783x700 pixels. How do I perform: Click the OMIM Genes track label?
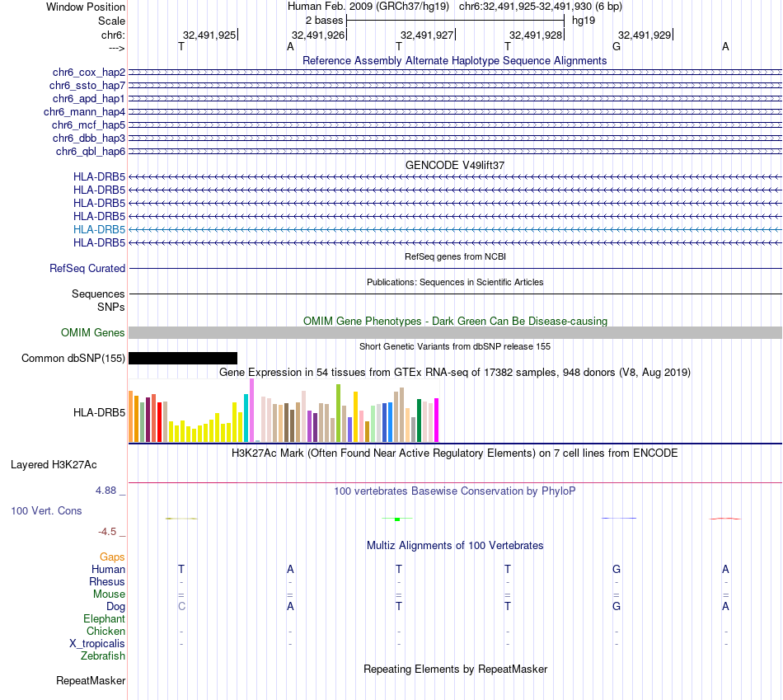click(93, 333)
